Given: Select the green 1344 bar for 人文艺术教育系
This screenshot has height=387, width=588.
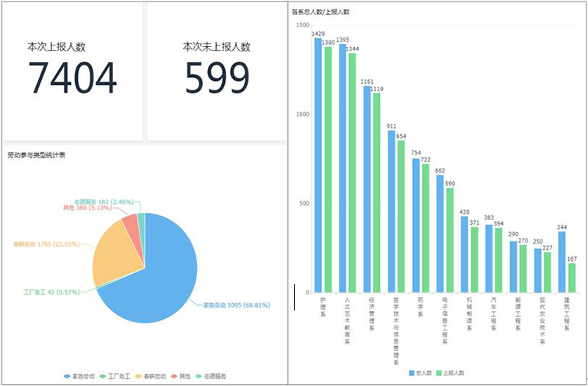Looking at the screenshot, I should click(352, 173).
